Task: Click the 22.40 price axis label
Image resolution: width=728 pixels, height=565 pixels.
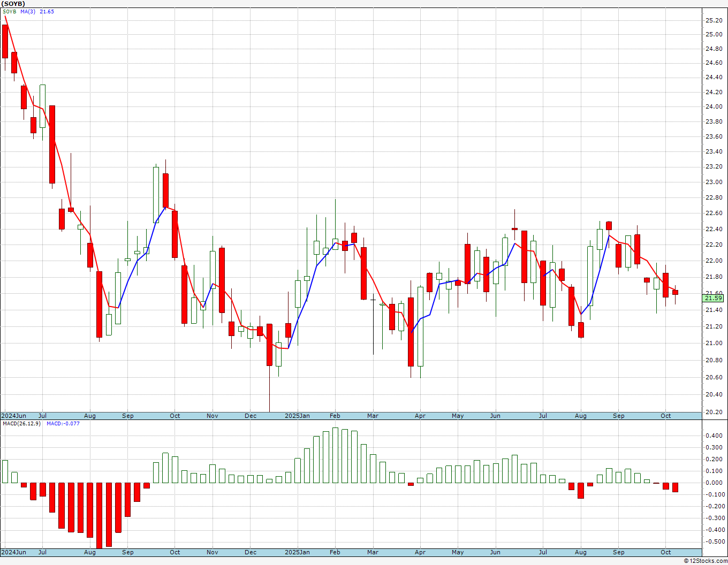Action: pyautogui.click(x=714, y=229)
